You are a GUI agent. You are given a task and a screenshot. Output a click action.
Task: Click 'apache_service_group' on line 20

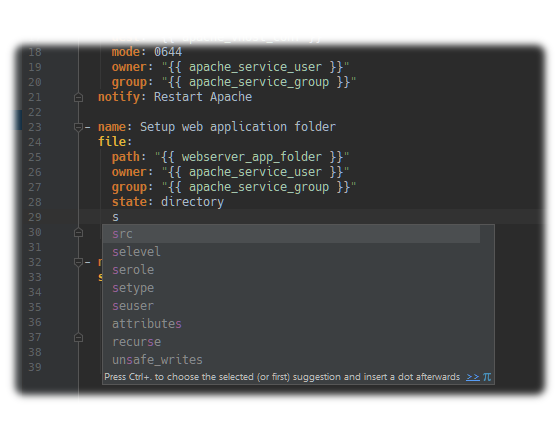coord(259,82)
